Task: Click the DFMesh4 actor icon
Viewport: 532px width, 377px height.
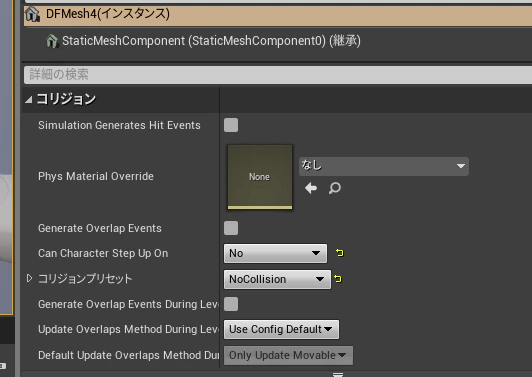Action: click(32, 15)
